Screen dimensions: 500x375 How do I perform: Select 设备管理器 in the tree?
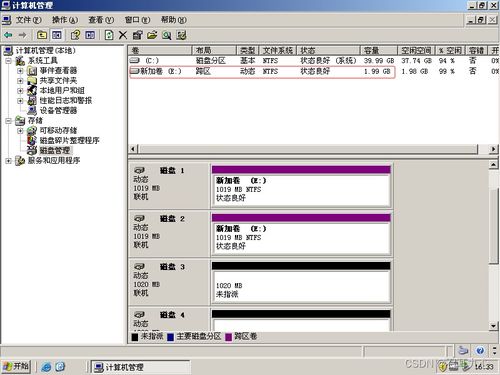[x=58, y=110]
